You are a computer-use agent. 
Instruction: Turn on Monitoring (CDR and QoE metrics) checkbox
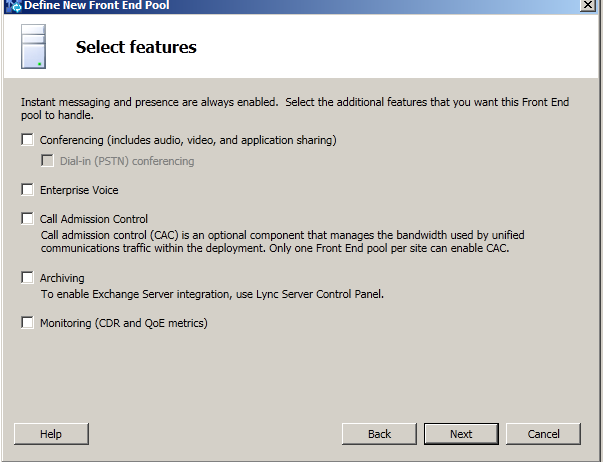coord(28,323)
